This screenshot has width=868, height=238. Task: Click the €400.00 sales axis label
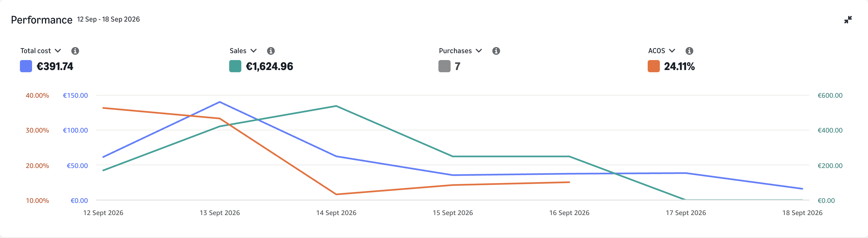[830, 130]
